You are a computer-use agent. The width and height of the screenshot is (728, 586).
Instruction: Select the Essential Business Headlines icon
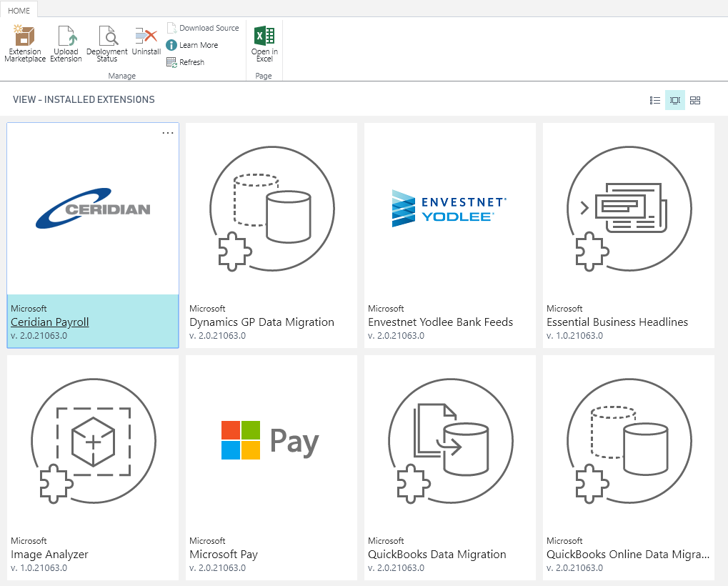[629, 209]
